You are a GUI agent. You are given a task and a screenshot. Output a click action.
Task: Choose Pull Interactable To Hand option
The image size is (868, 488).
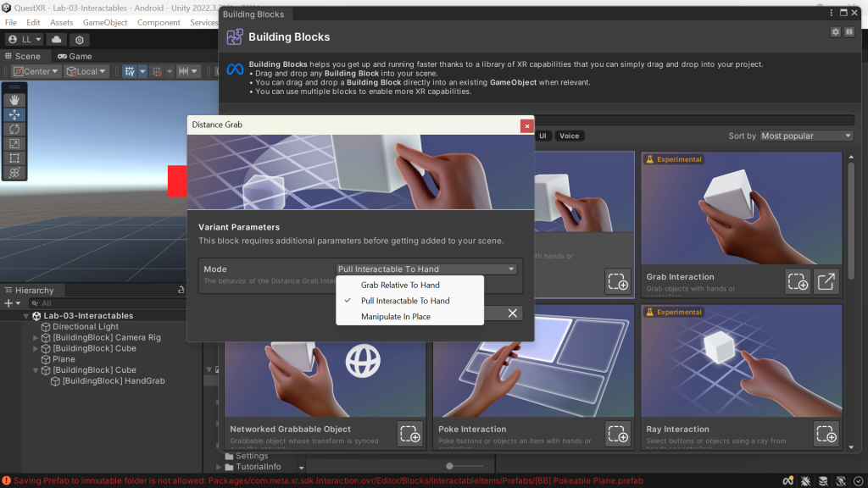409,301
